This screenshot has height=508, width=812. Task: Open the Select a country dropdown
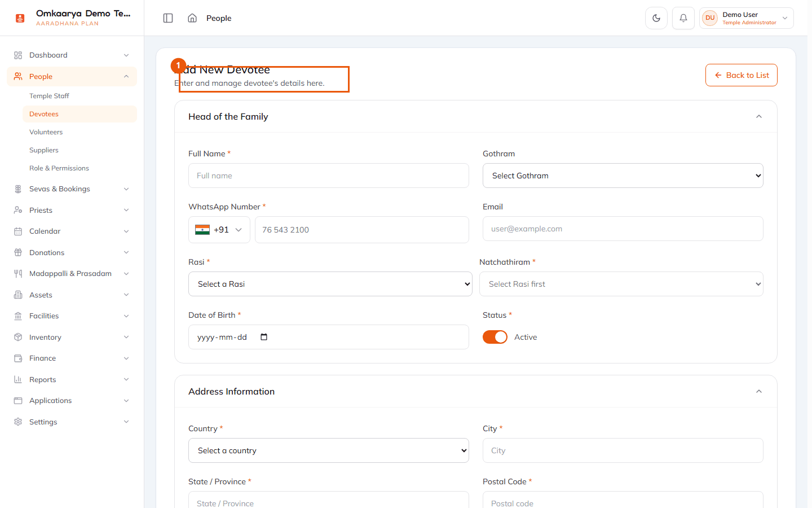[x=329, y=450]
